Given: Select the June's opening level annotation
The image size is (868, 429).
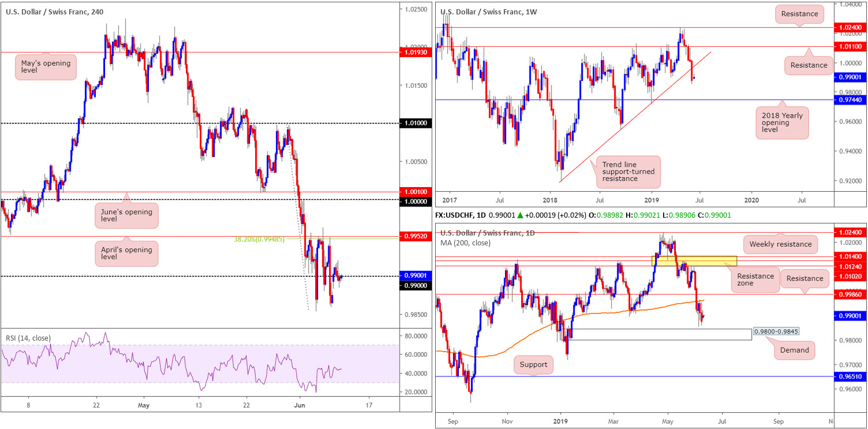Looking at the screenshot, I should [x=126, y=214].
